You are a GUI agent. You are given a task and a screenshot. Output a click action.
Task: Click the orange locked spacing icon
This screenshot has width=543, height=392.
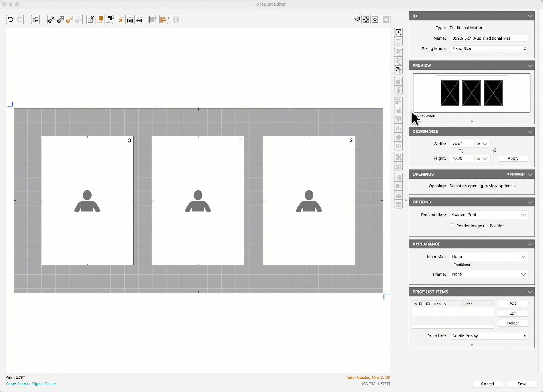point(164,19)
